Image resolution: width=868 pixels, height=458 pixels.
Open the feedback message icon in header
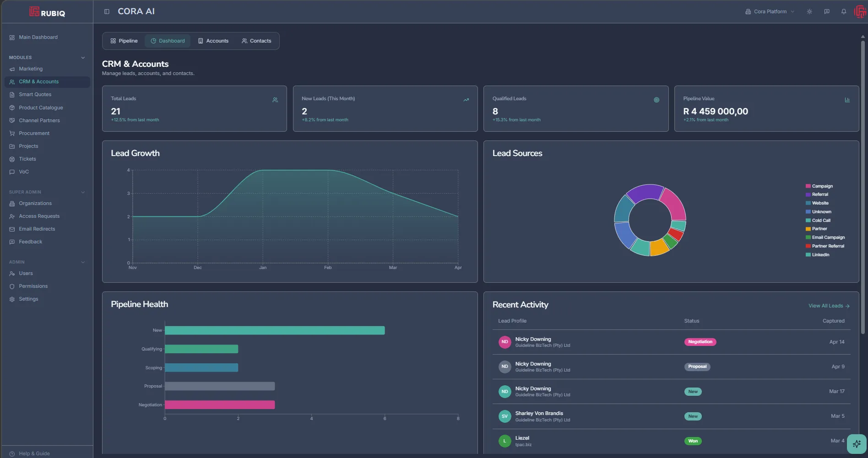pos(827,11)
